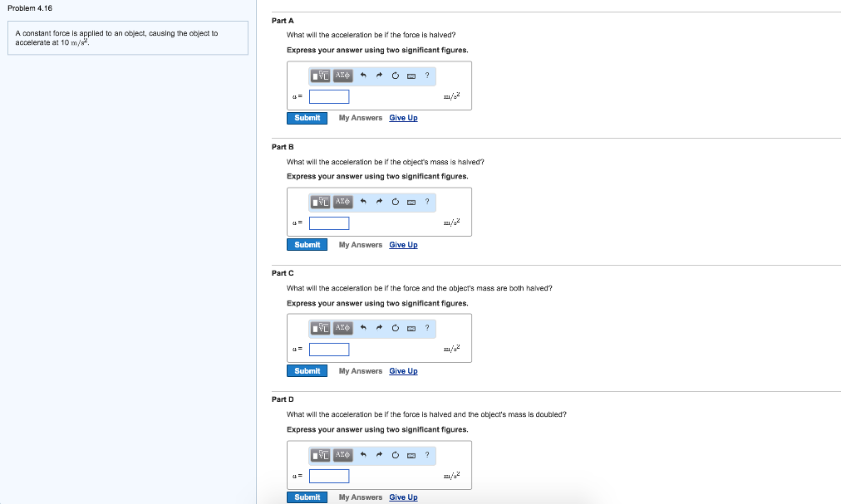Click the 'Part B' heading
The width and height of the screenshot is (851, 504).
tap(283, 147)
